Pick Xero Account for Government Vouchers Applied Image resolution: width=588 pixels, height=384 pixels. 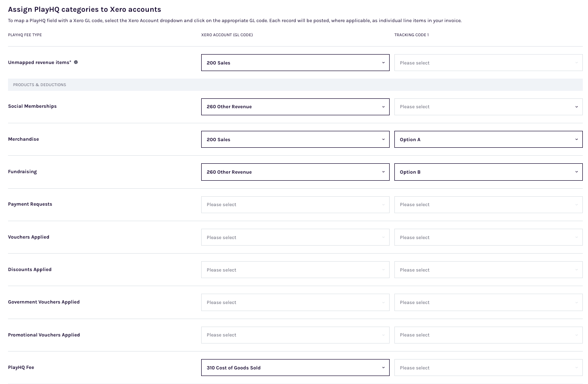pos(295,303)
